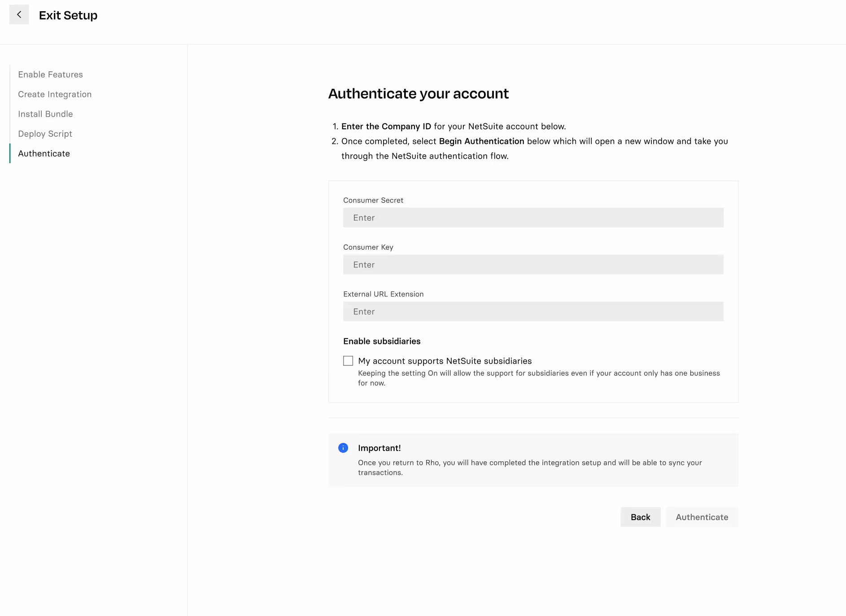This screenshot has width=846, height=616.
Task: Click the Important! notice title
Action: pyautogui.click(x=379, y=448)
